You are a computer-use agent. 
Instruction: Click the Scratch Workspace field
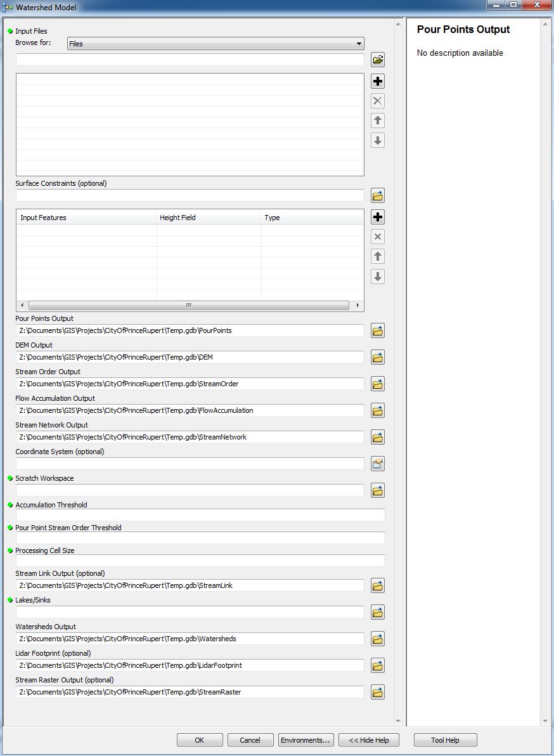coord(190,490)
